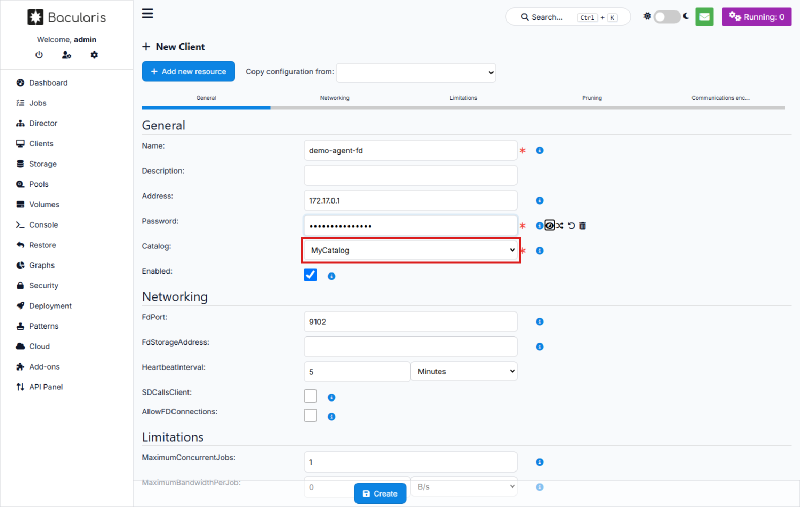
Task: Reset password value with undo icon
Action: (571, 225)
